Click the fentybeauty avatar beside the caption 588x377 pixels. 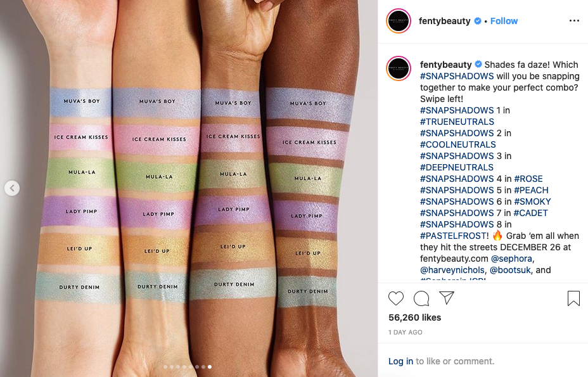point(399,68)
